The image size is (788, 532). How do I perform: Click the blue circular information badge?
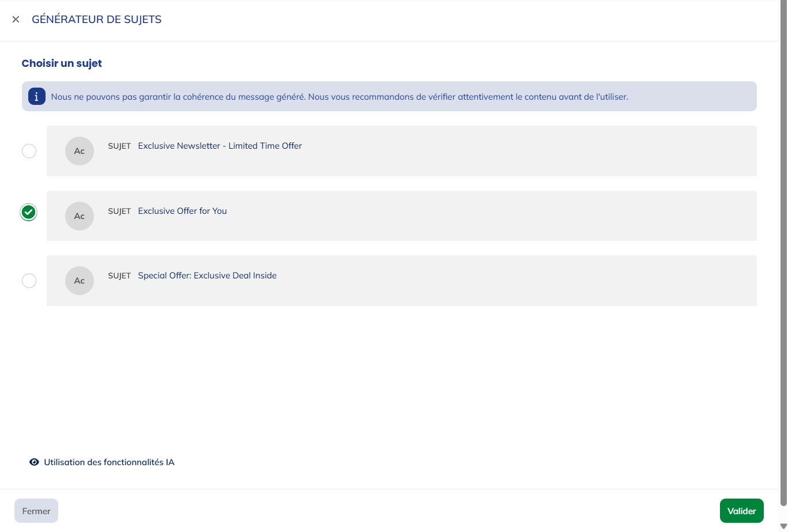point(36,96)
